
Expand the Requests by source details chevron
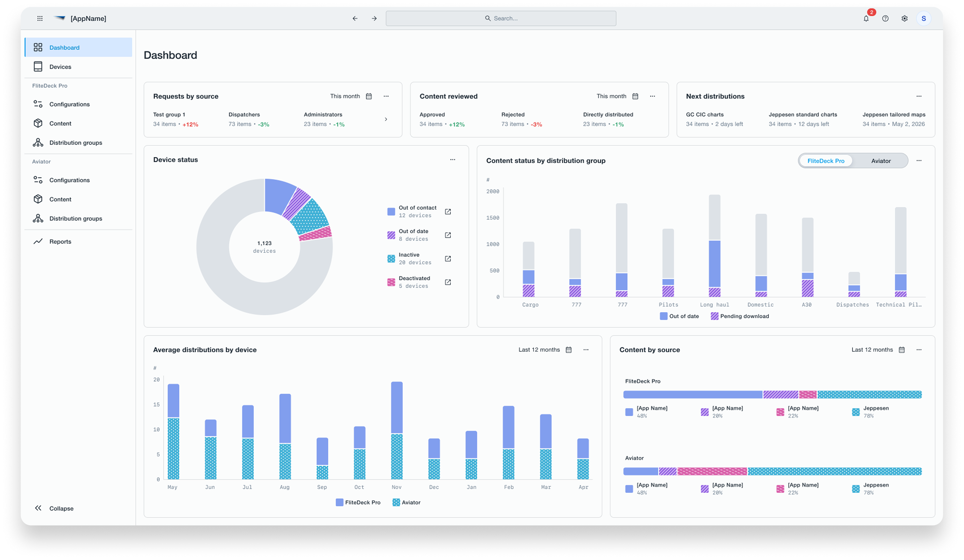[386, 119]
